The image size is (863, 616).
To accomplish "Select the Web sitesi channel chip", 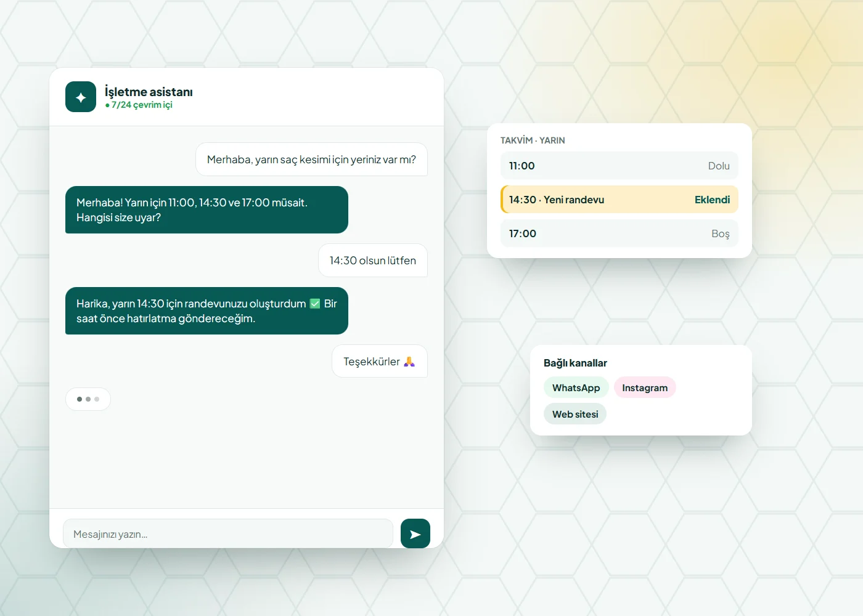I will point(575,414).
